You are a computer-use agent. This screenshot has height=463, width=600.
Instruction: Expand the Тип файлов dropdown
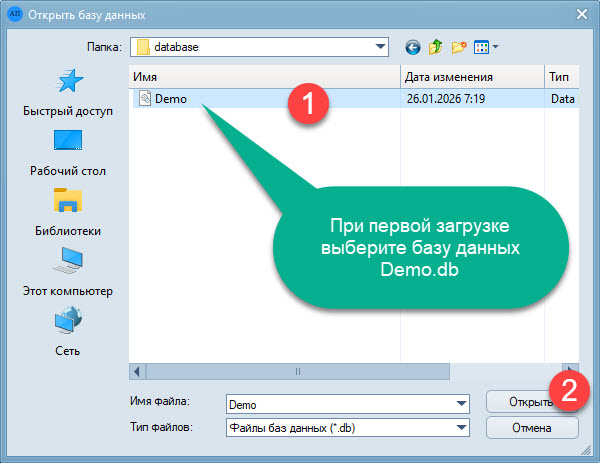pos(461,427)
